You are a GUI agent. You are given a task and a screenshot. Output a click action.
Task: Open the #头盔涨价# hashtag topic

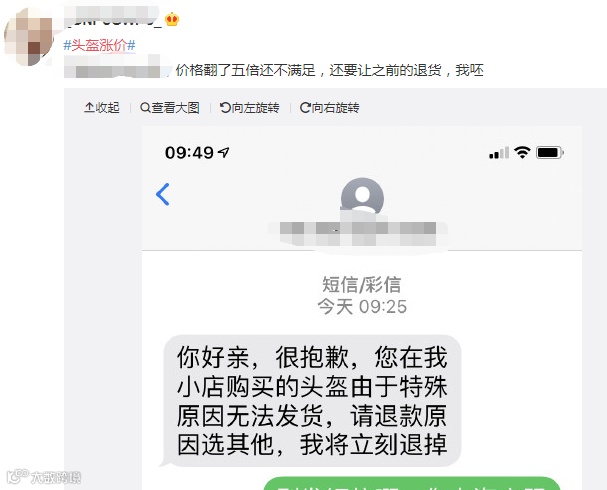pos(99,45)
